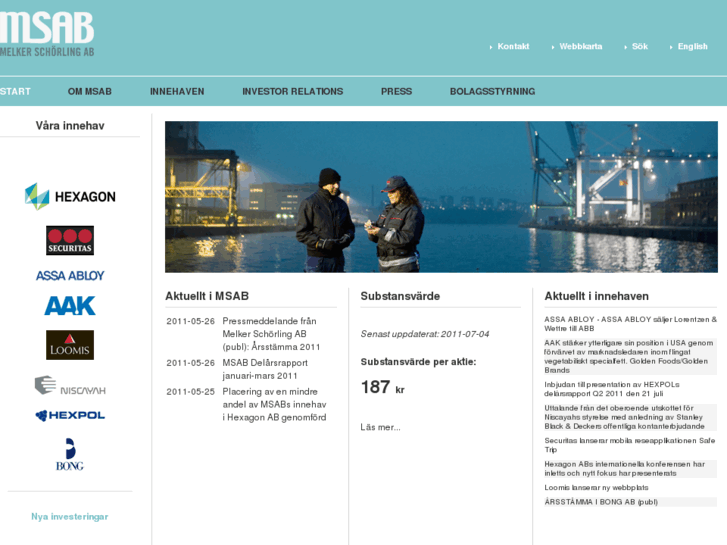
Task: Switch language to English
Action: (x=692, y=46)
